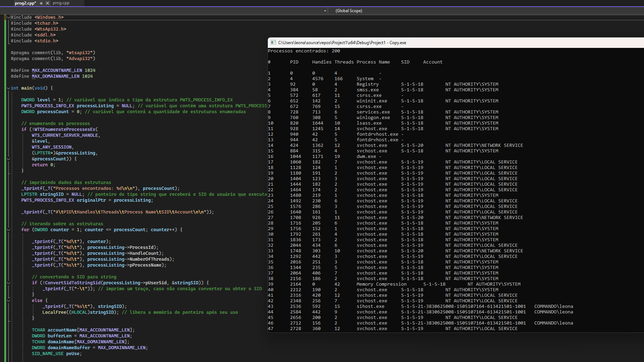
Task: Click the console window system icon
Action: click(x=273, y=43)
